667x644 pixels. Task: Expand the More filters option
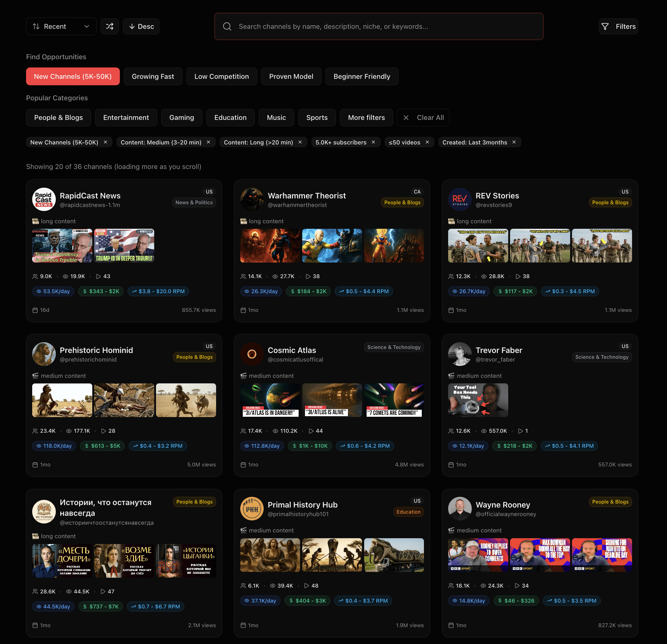click(x=366, y=117)
